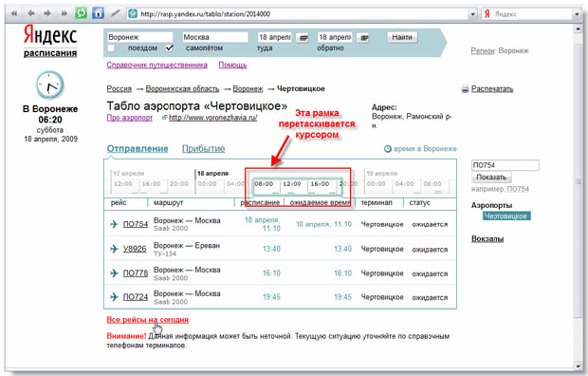This screenshot has height=376, width=588.
Task: Open the Все рейсы на сегодня link
Action: coord(148,320)
